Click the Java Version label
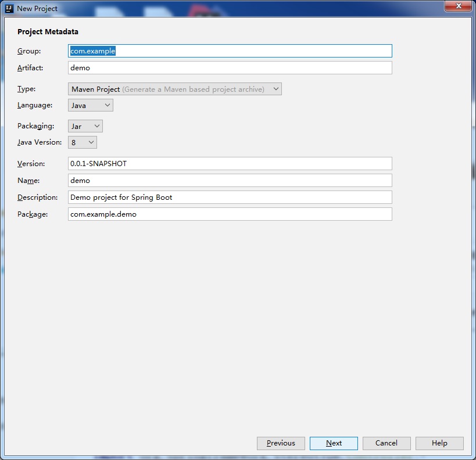 tap(40, 142)
